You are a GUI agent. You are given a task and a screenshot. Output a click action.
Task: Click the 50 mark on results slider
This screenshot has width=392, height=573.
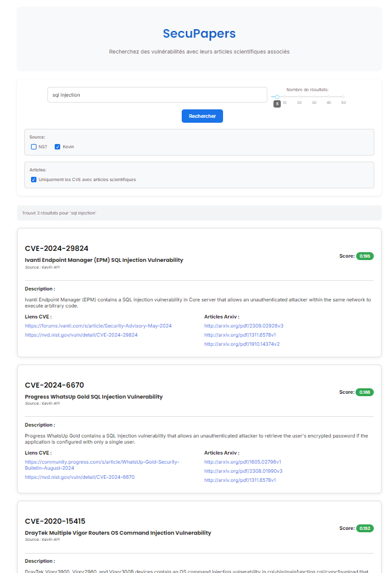pyautogui.click(x=343, y=97)
